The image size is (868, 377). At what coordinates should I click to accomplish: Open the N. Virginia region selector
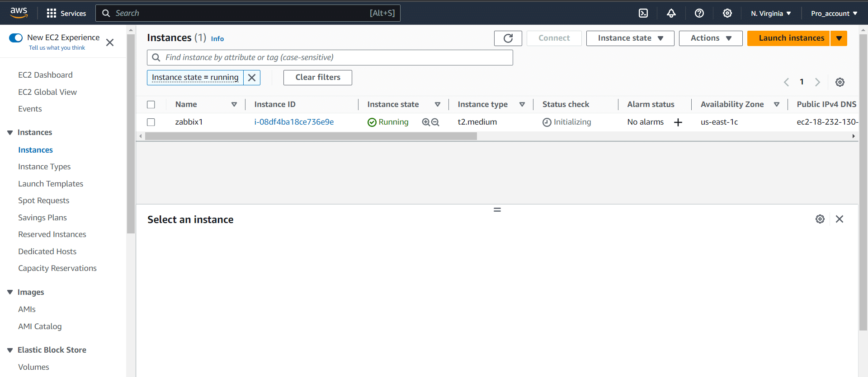point(771,14)
